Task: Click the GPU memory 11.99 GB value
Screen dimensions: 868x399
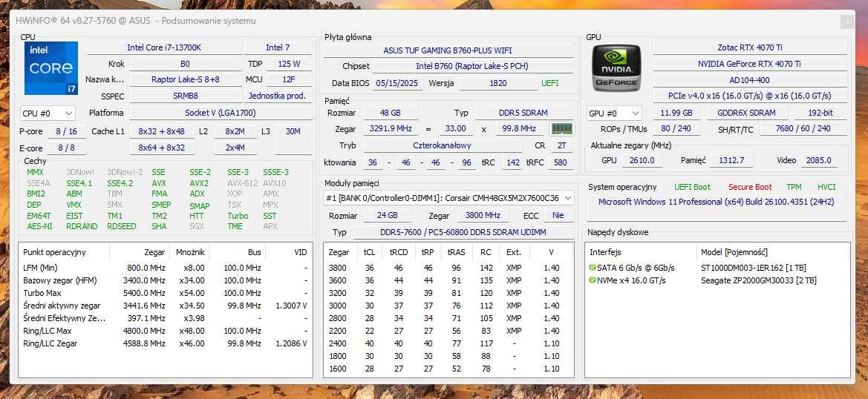Action: point(676,113)
